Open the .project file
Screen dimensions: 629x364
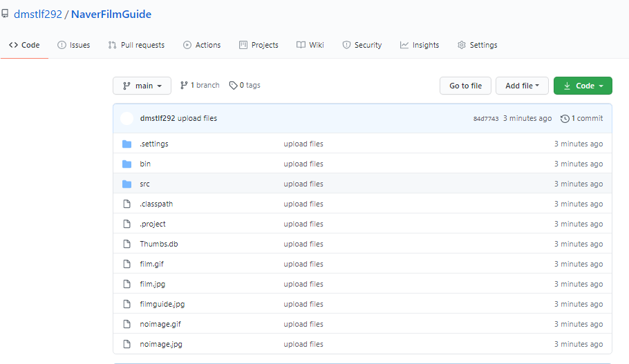point(153,224)
